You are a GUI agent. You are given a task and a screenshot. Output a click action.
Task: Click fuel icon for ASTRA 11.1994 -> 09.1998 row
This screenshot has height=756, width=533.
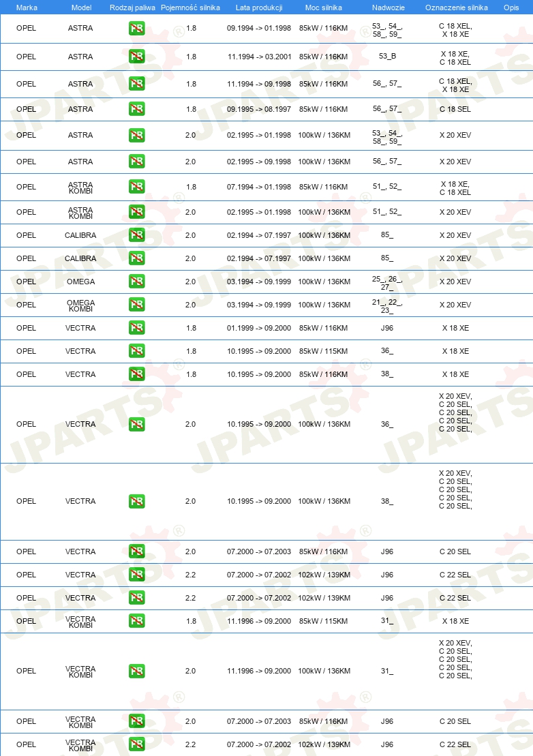click(137, 84)
